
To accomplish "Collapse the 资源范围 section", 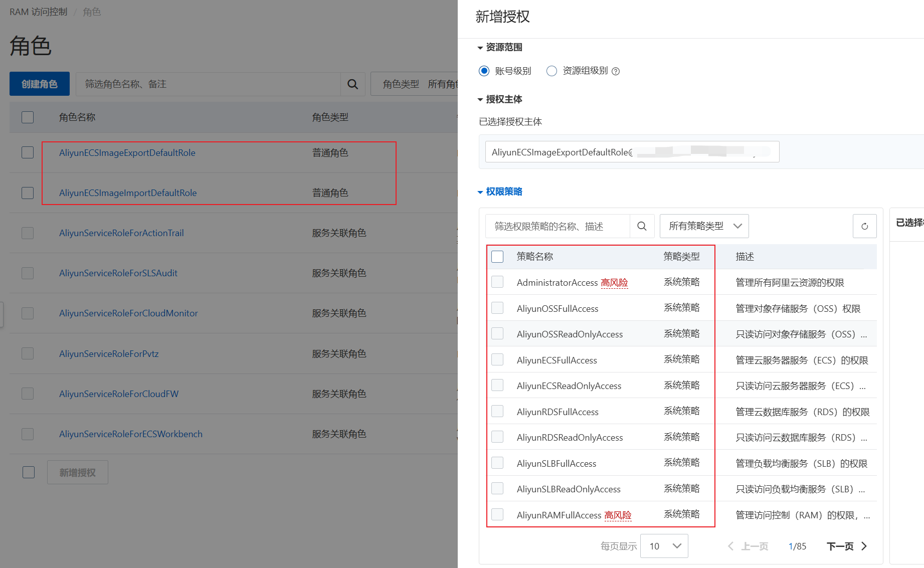I will tap(500, 47).
